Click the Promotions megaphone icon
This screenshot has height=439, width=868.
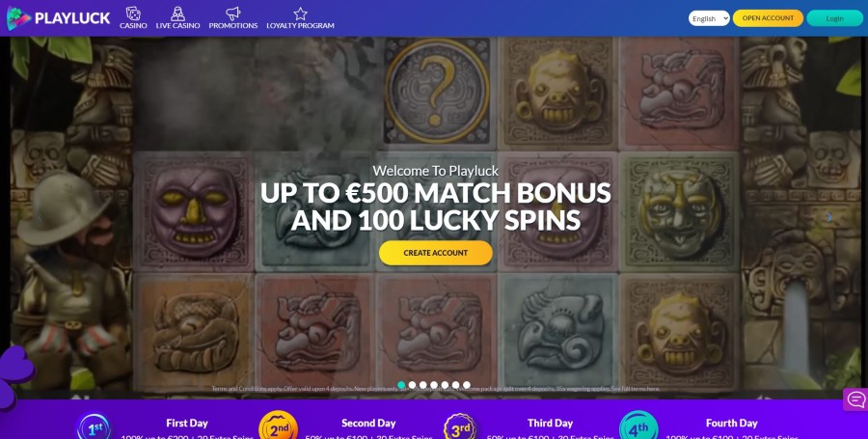coord(233,14)
